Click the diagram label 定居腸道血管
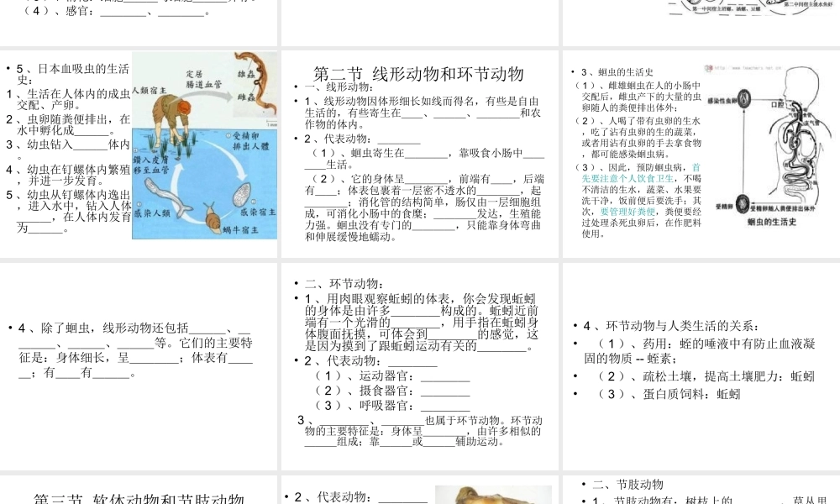 (x=203, y=79)
